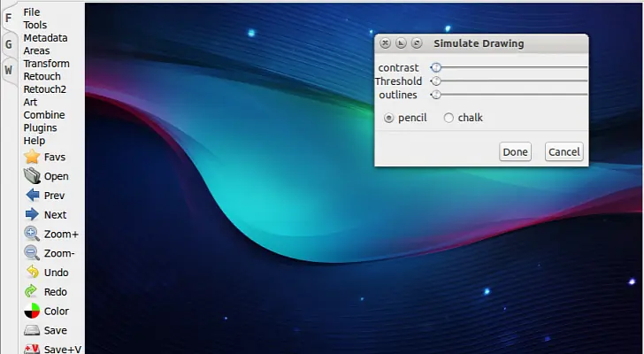644x354 pixels.
Task: Maximize the Simulate Drawing dialog
Action: 417,43
